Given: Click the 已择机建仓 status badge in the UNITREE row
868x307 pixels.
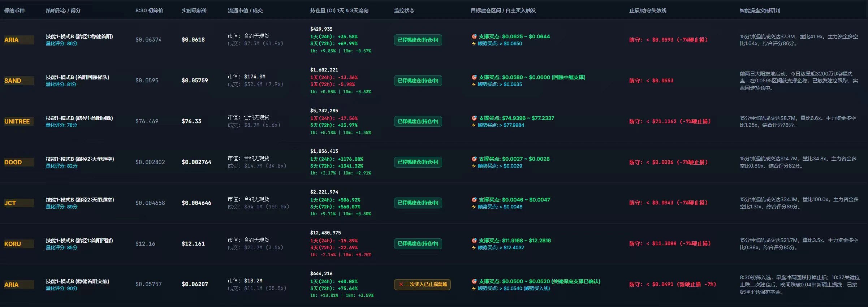Looking at the screenshot, I should tap(418, 121).
